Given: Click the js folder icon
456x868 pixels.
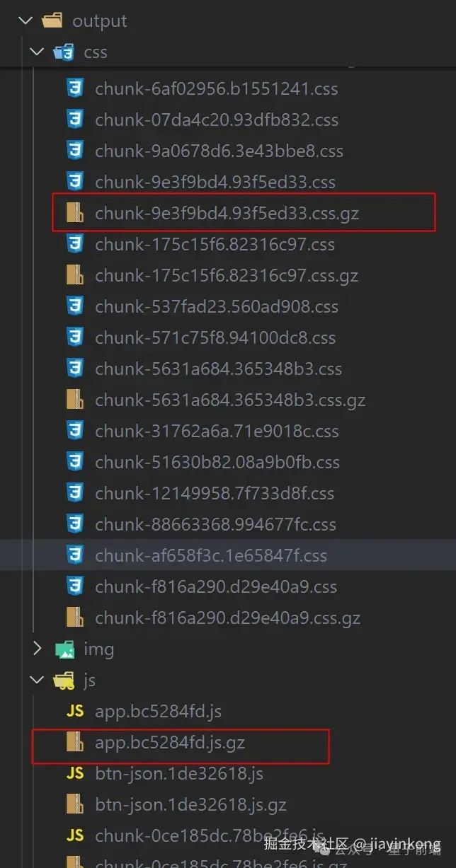Looking at the screenshot, I should coord(64,680).
